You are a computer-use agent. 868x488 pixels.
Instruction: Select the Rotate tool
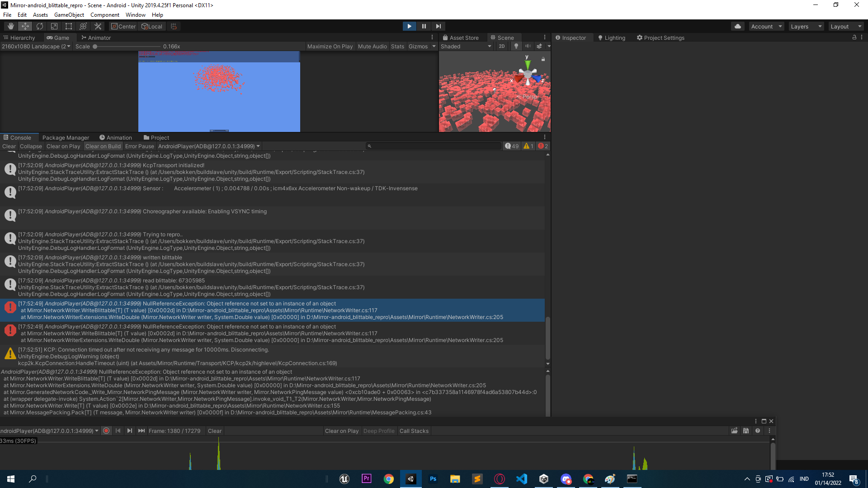40,26
